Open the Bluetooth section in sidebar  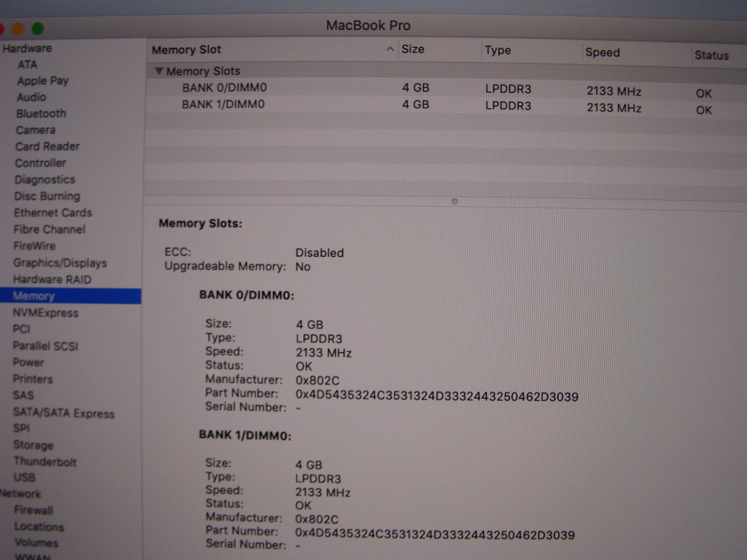pyautogui.click(x=41, y=113)
